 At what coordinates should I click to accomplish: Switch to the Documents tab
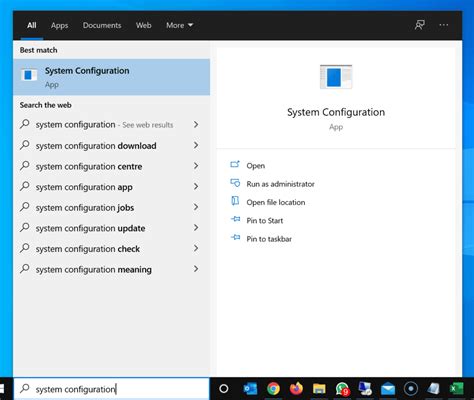click(x=102, y=25)
